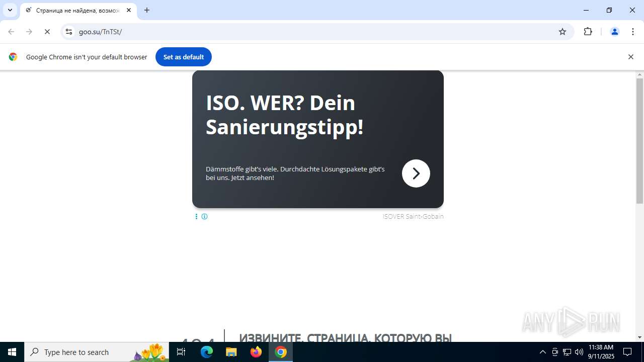This screenshot has height=362, width=644.
Task: Open Task View on taskbar
Action: tap(182, 352)
